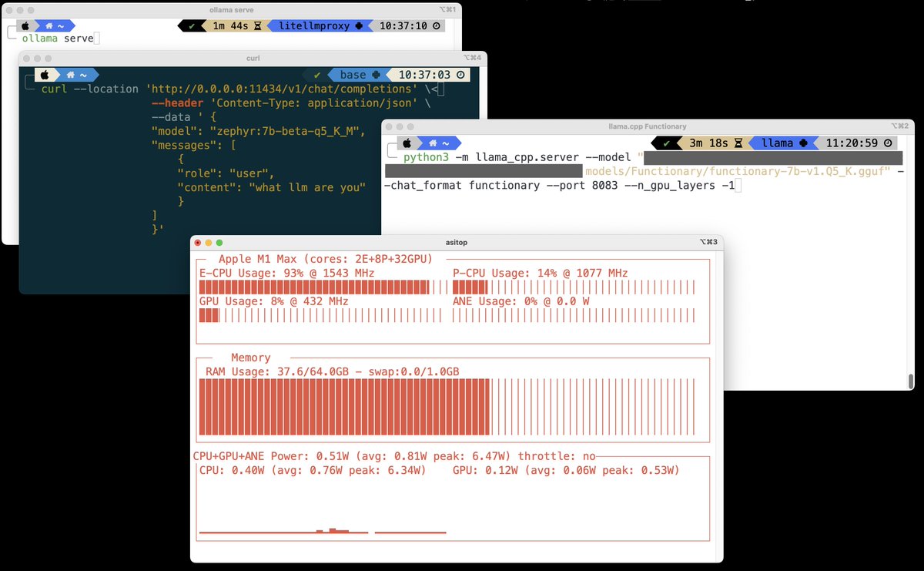Click the hourglass icon next to 3m 18s
This screenshot has height=571, width=924.
(738, 143)
